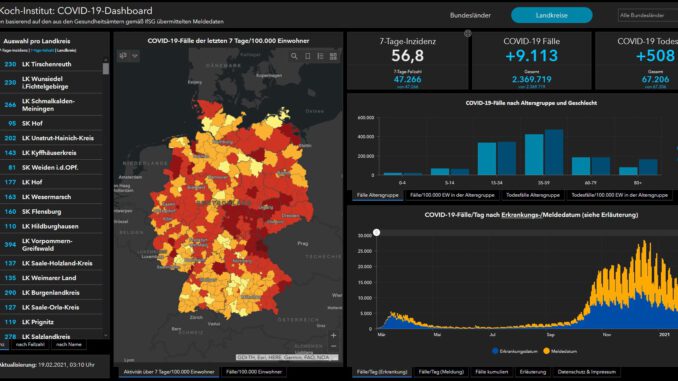Open the Fälle kumuliert tab
This screenshot has height=381, width=678.
pos(492,372)
